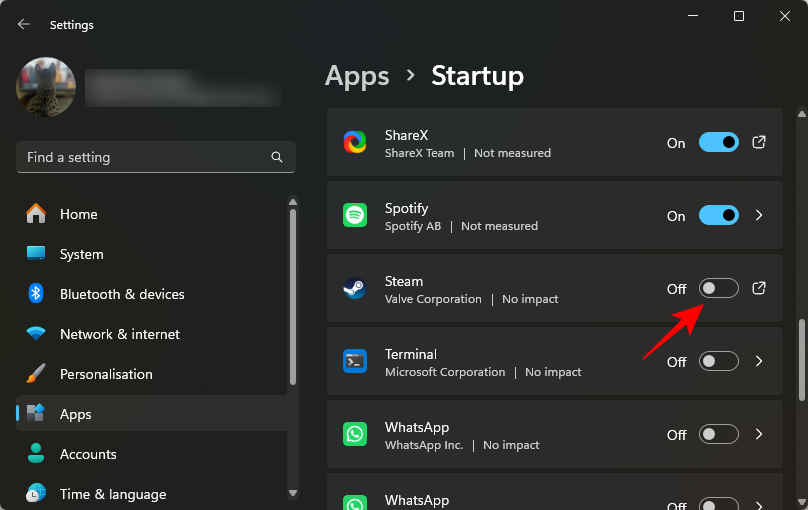The height and width of the screenshot is (510, 808).
Task: Expand WhatsApp Inc. row chevron
Action: coord(759,434)
